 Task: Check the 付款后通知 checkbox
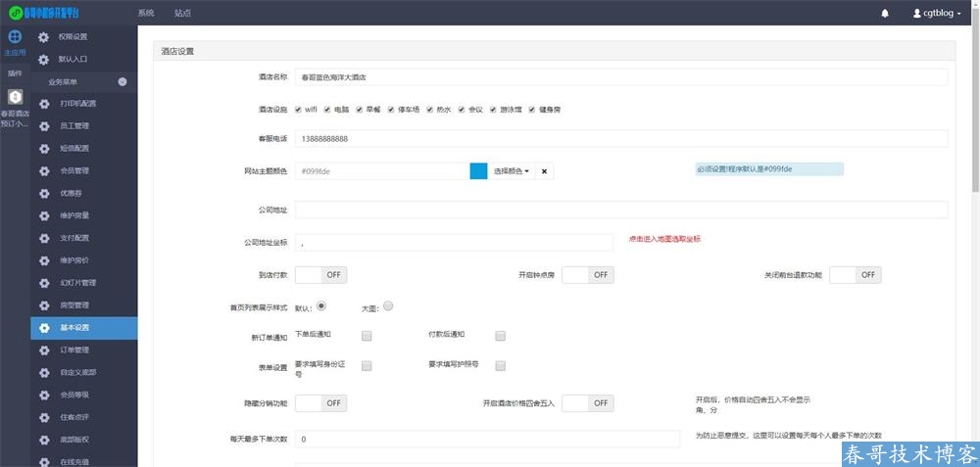coord(500,336)
